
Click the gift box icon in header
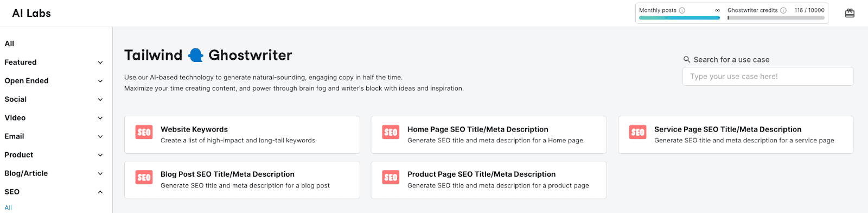850,13
